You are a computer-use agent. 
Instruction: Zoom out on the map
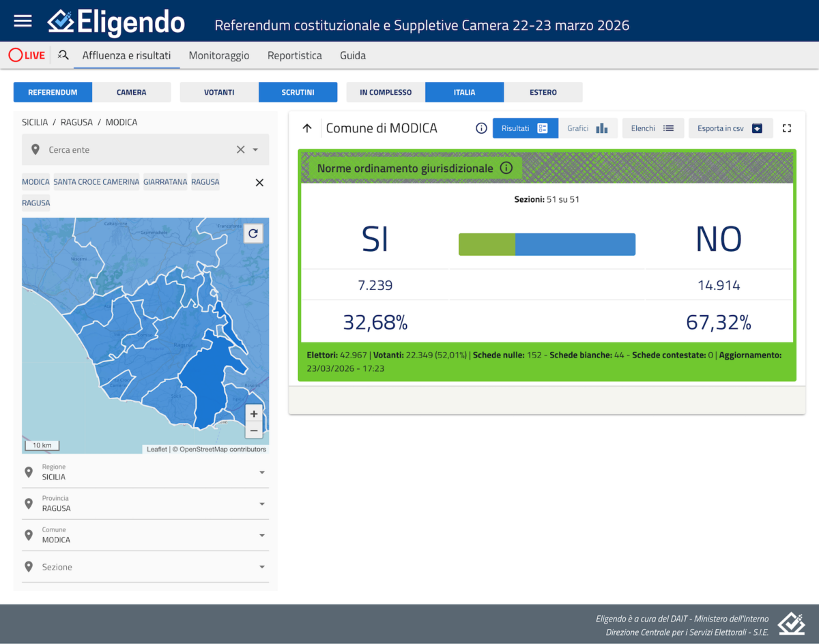(254, 430)
